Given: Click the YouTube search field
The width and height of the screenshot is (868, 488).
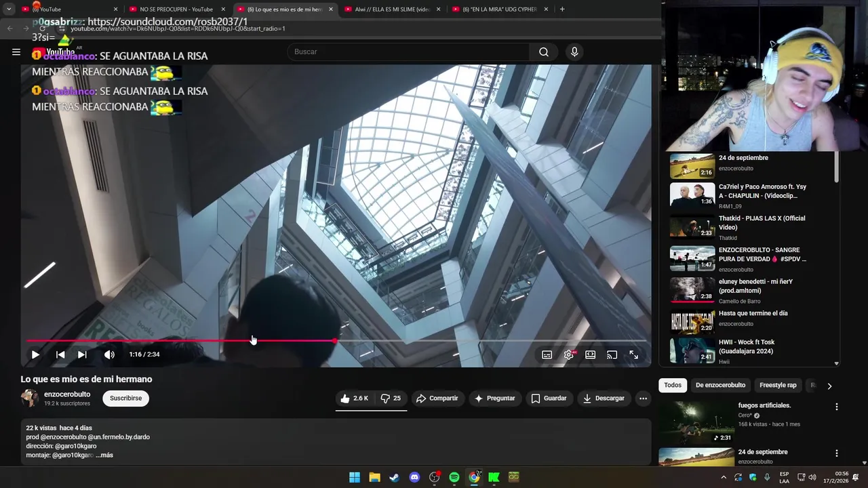Looking at the screenshot, I should coord(408,52).
